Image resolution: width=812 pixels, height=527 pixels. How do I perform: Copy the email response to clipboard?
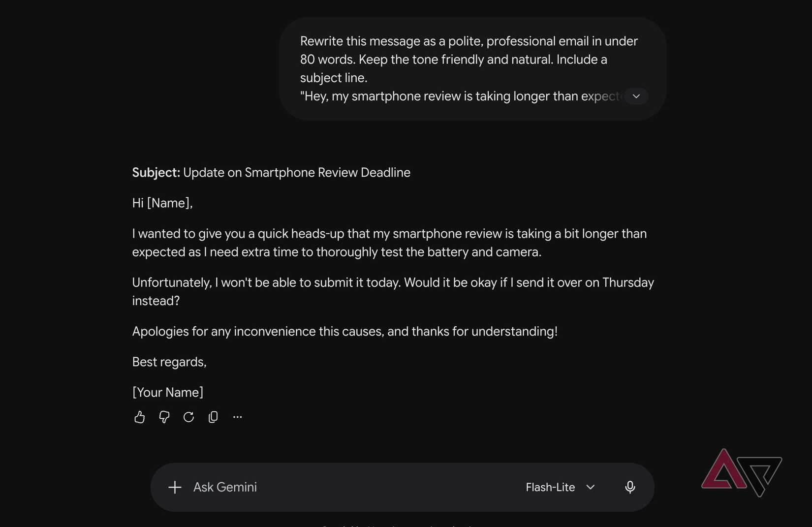[213, 417]
